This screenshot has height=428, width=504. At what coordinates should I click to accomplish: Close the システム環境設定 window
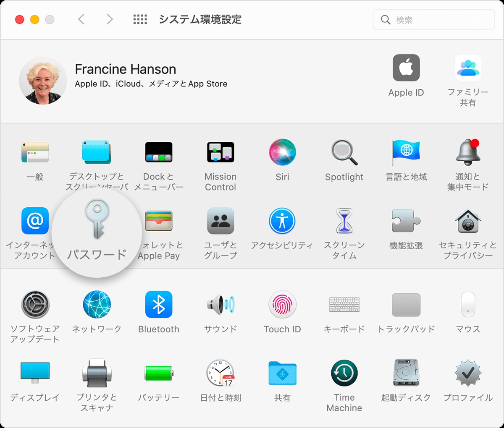[x=20, y=19]
